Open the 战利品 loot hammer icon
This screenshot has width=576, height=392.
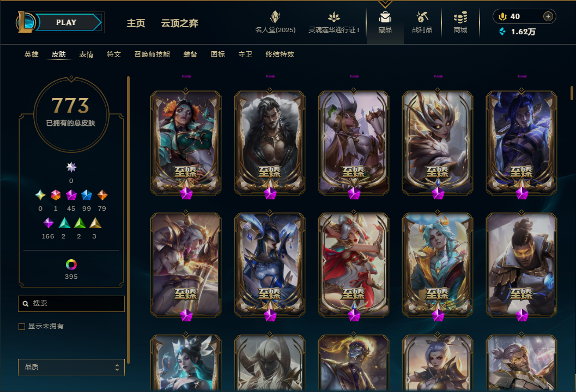tap(422, 17)
